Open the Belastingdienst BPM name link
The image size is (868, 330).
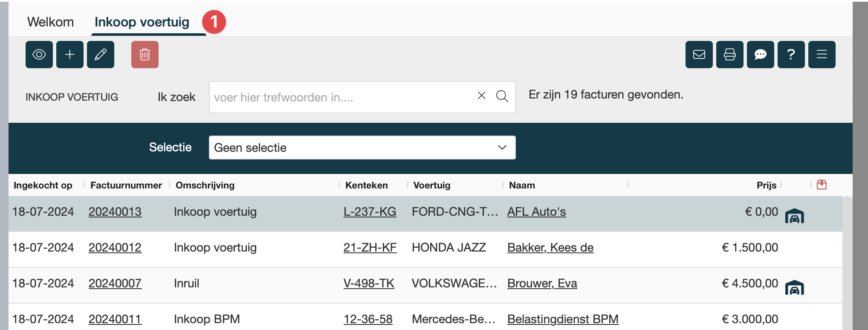[563, 319]
